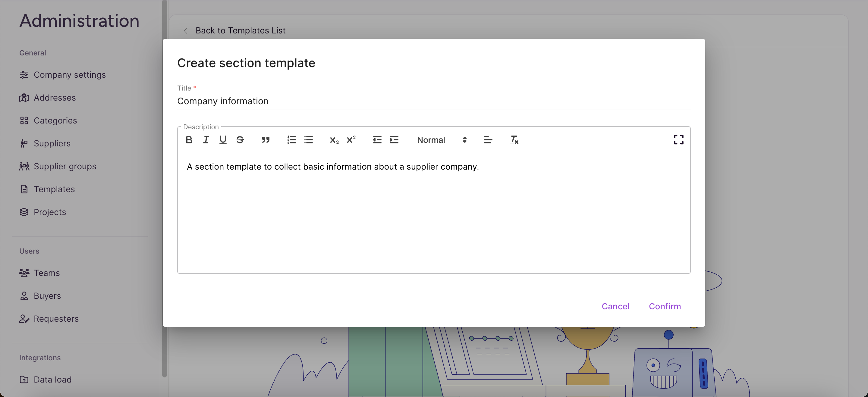Click the Title input field

434,101
